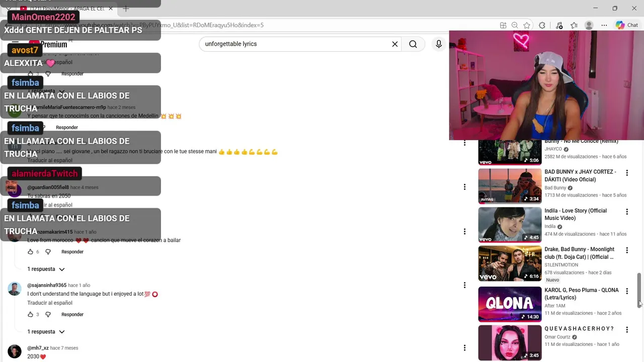Open the Indila Love Story thumbnail
The height and width of the screenshot is (362, 644).
tap(510, 225)
